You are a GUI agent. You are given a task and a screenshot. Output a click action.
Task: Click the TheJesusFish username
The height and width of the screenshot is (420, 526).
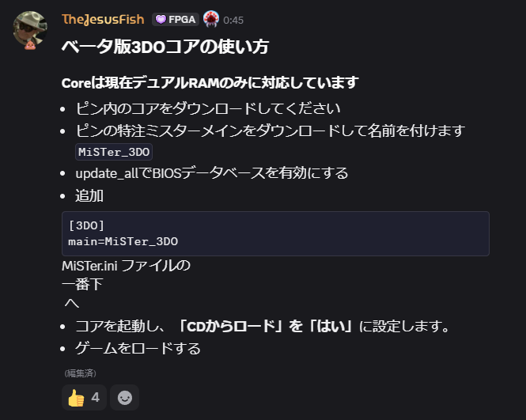pyautogui.click(x=103, y=20)
